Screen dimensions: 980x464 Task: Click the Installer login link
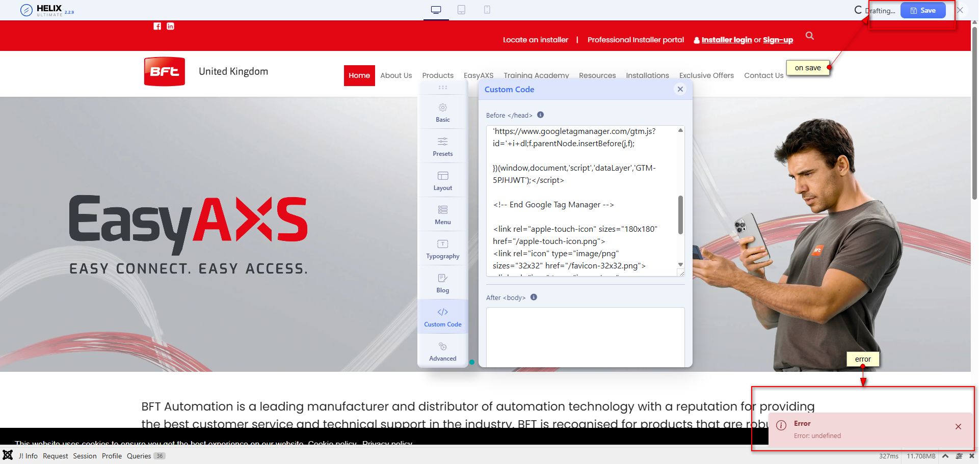click(x=727, y=40)
